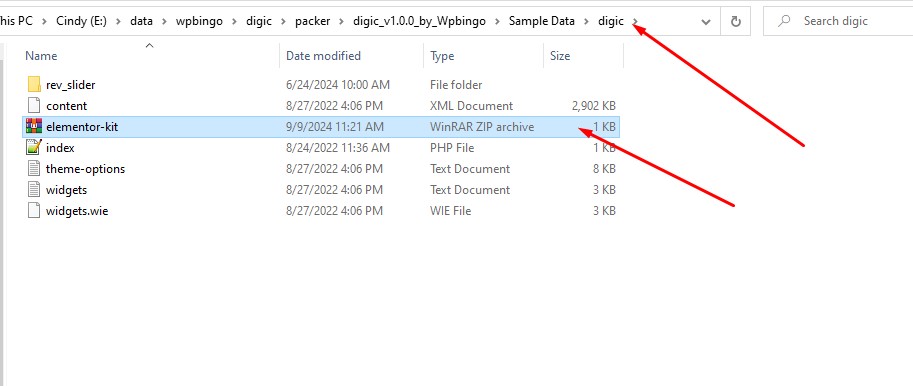Click the search magnifier icon
Image resolution: width=913 pixels, height=386 pixels.
[x=784, y=21]
